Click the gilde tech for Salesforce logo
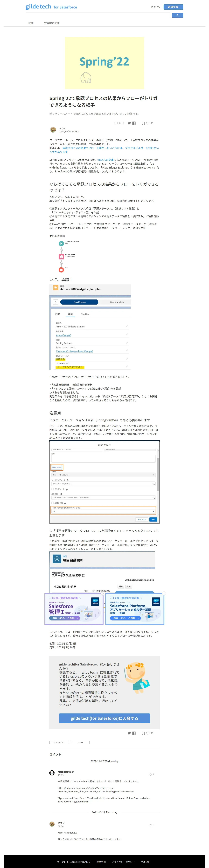 point(51,7)
